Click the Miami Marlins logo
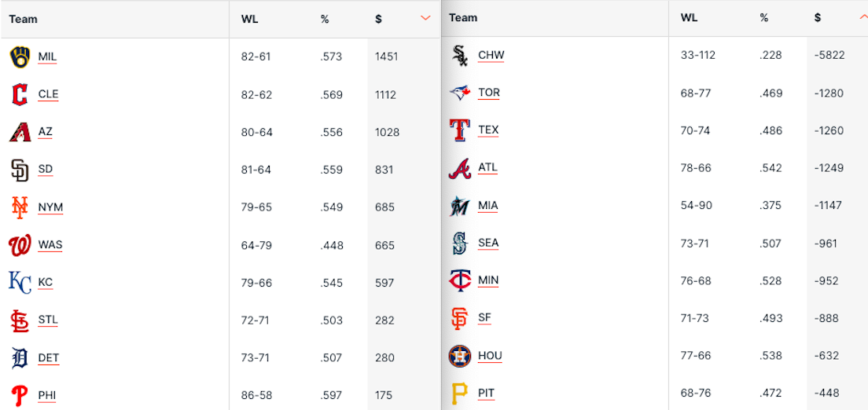The width and height of the screenshot is (868, 410). click(x=460, y=206)
